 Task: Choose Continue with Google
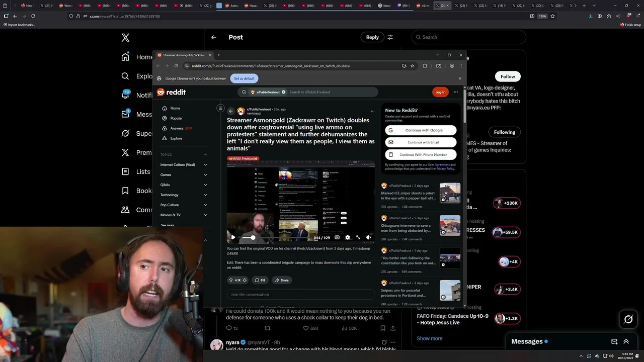(x=421, y=130)
